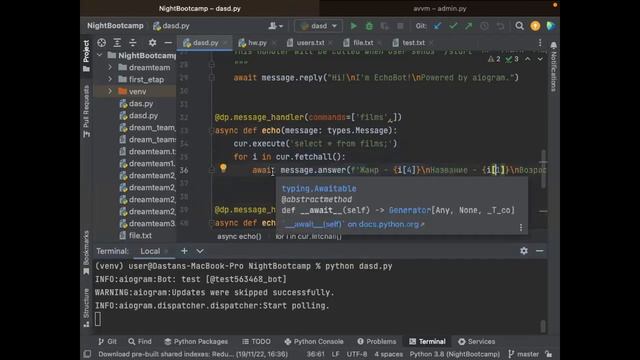The image size is (640, 360).
Task: Open JetBrains Toolbox colorful icon
Action: coord(551,26)
